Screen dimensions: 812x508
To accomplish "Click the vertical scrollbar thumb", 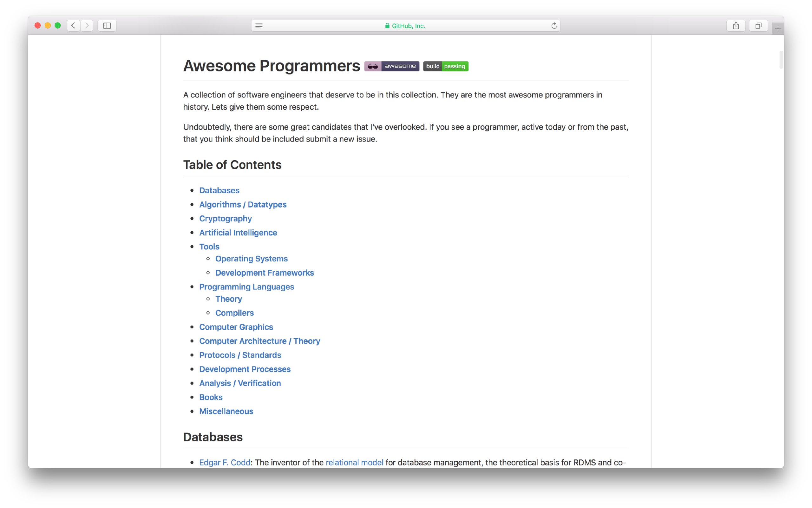I will point(781,60).
